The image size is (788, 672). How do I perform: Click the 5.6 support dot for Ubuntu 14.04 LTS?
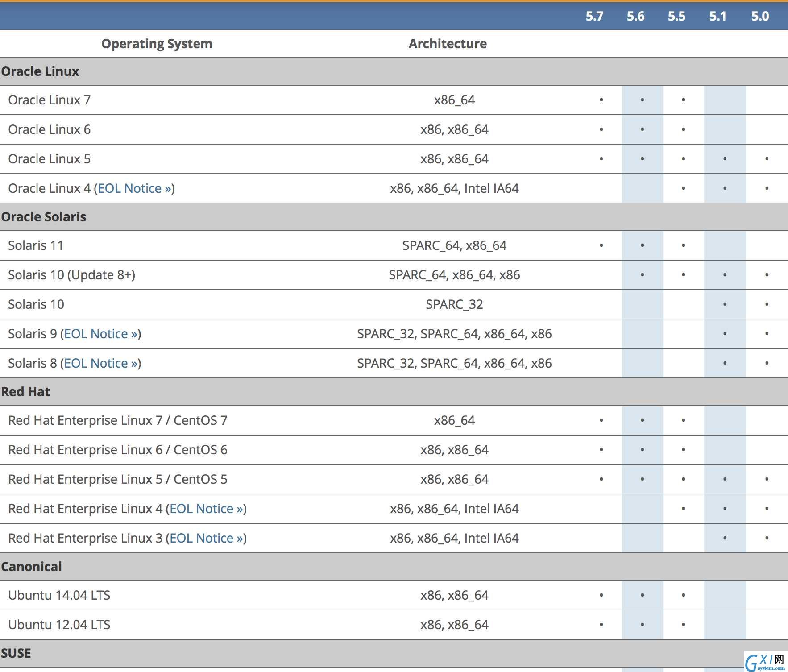(x=642, y=595)
